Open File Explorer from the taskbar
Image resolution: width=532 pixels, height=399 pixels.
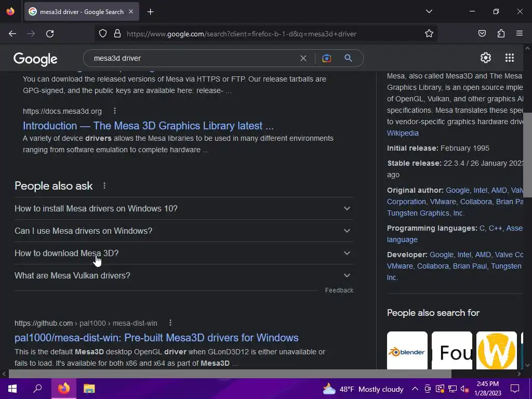tap(89, 389)
